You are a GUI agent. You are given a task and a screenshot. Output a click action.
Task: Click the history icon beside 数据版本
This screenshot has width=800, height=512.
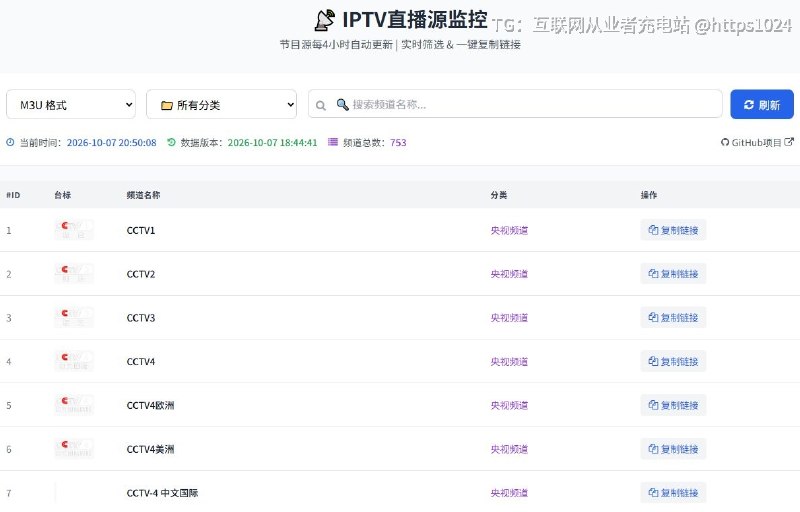click(x=171, y=142)
